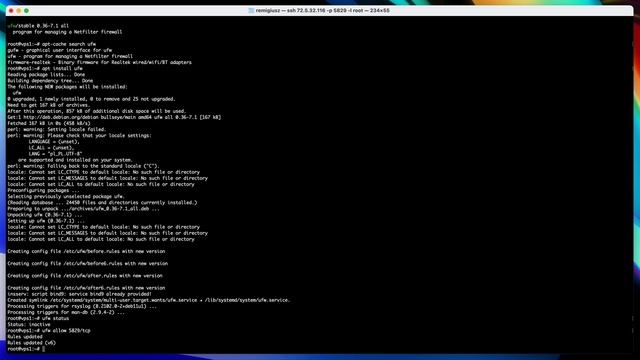Click the 'LANGUAGE = (unset),' line
This screenshot has height=360, width=640.
54,142
